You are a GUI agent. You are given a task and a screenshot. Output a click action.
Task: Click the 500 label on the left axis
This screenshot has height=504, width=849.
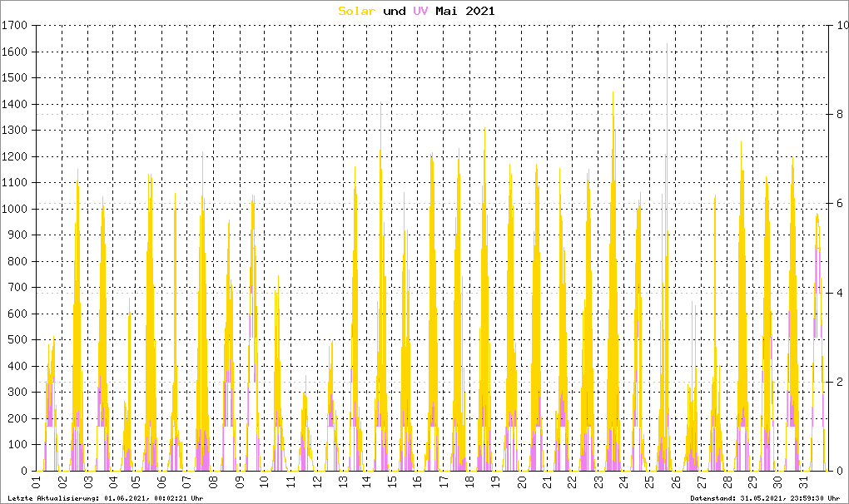point(17,340)
